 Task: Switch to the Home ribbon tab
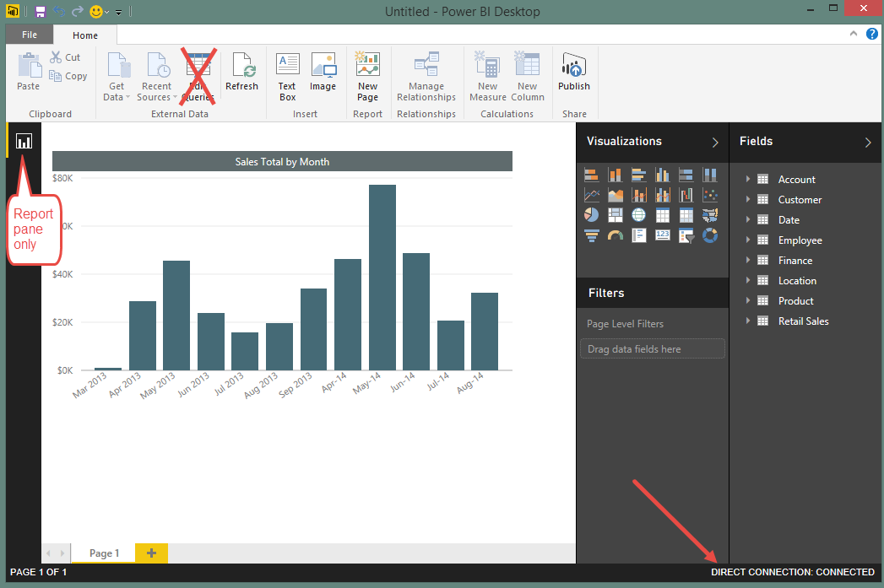(85, 35)
